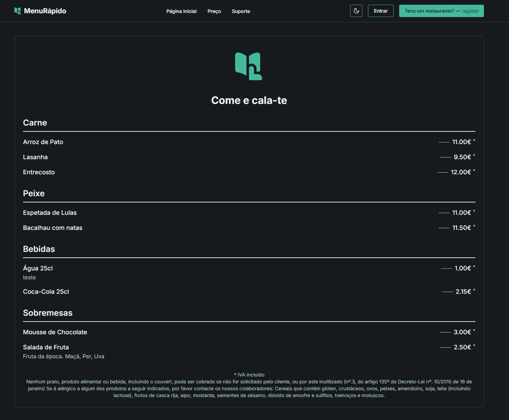This screenshot has width=509, height=420.
Task: Click the 12.00€ price of Entrecosto
Action: click(461, 172)
